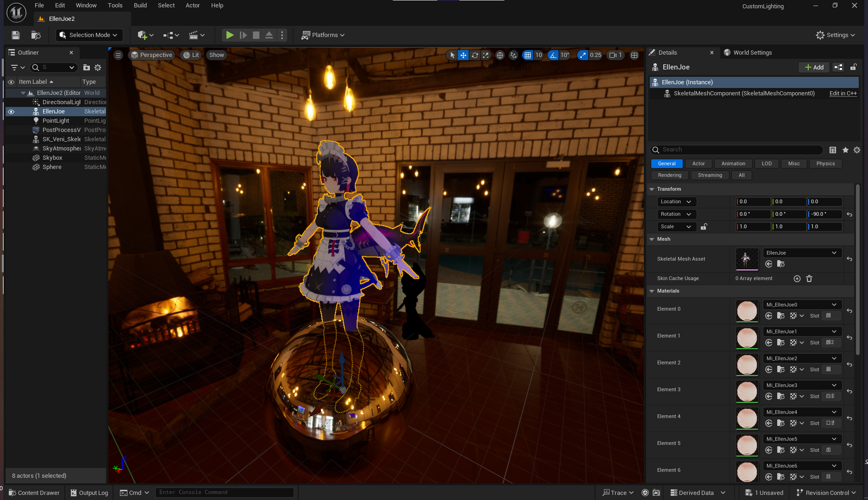Open the add content quick menu
Viewport: 868px width, 500px height.
point(145,35)
